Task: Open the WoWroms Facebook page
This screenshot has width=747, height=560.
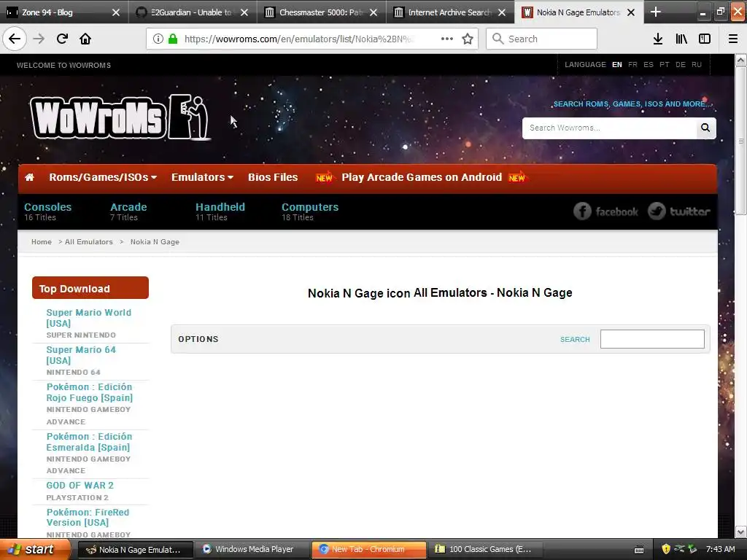Action: click(605, 211)
